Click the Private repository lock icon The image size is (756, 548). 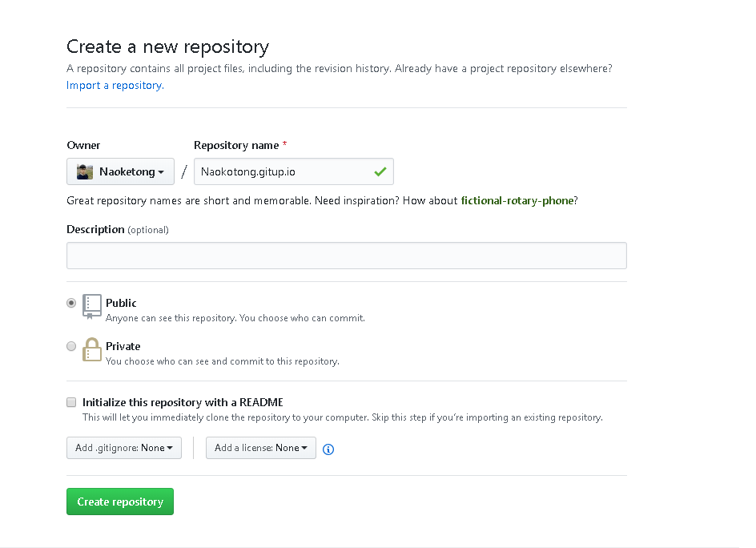(92, 350)
